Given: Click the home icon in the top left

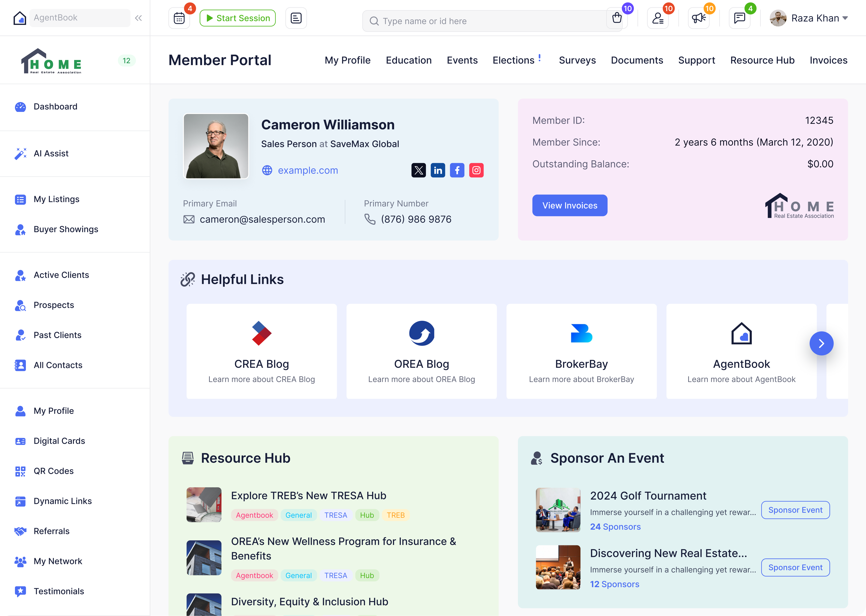Looking at the screenshot, I should pyautogui.click(x=20, y=17).
